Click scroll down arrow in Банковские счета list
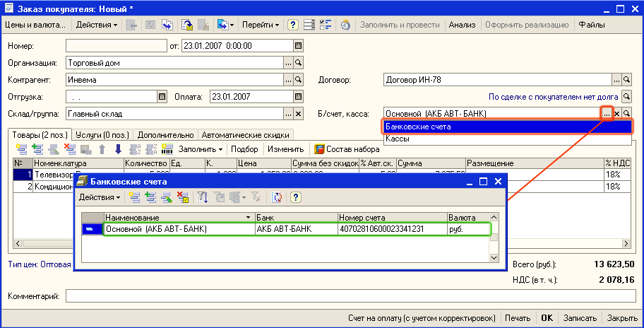 pos(494,258)
